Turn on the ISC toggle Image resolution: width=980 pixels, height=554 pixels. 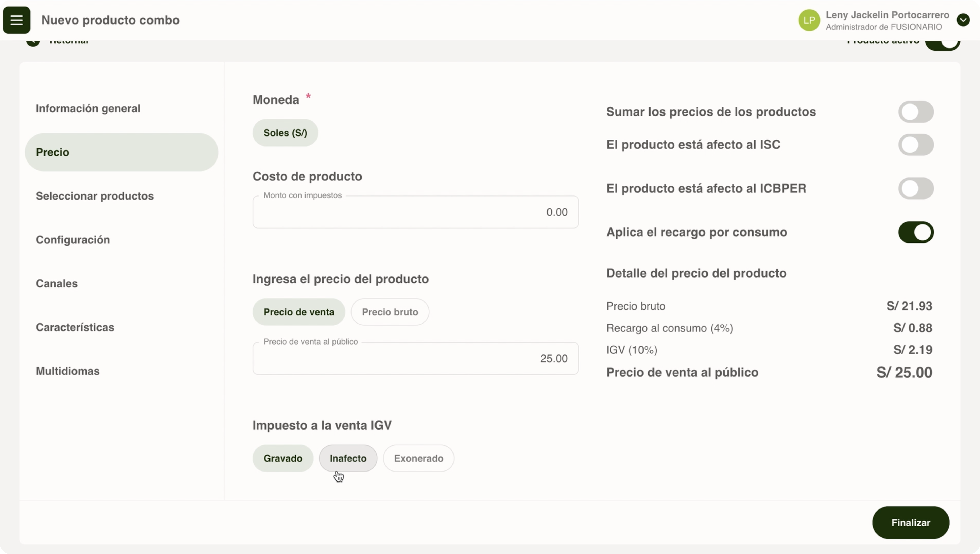pyautogui.click(x=915, y=145)
